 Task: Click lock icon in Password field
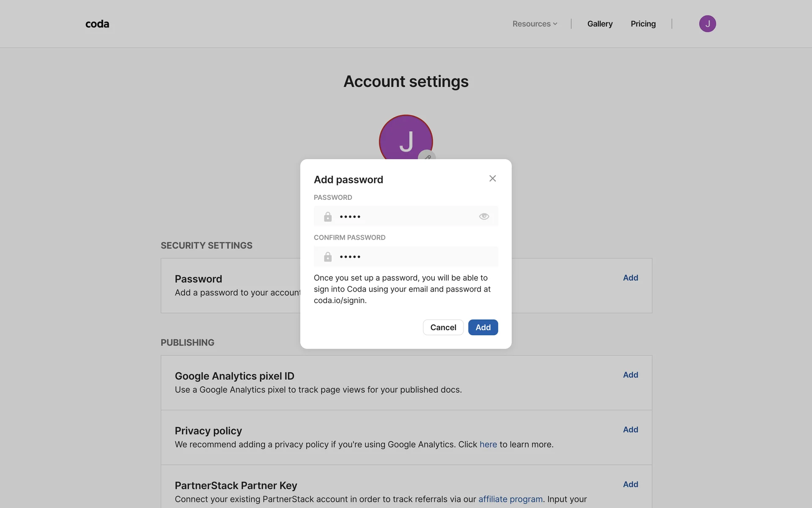click(328, 217)
